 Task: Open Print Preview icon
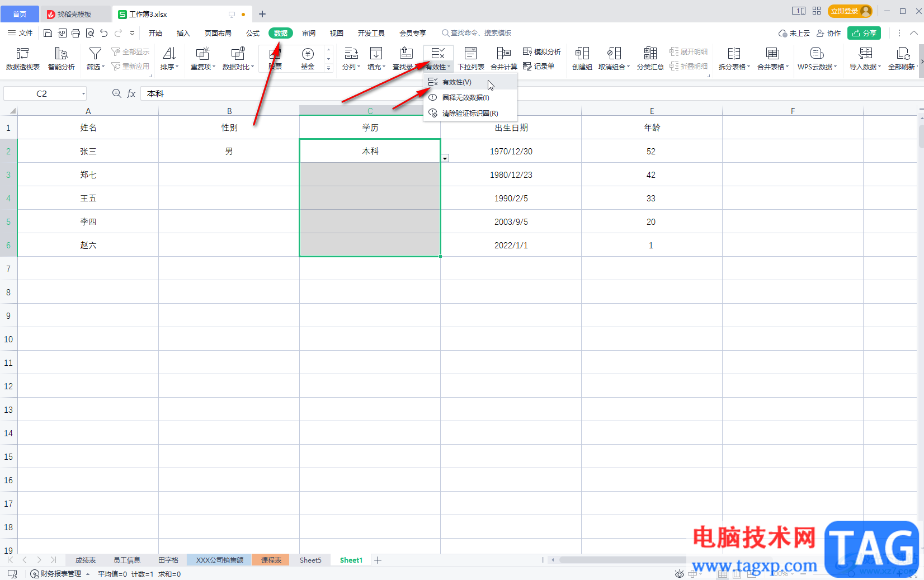point(89,34)
